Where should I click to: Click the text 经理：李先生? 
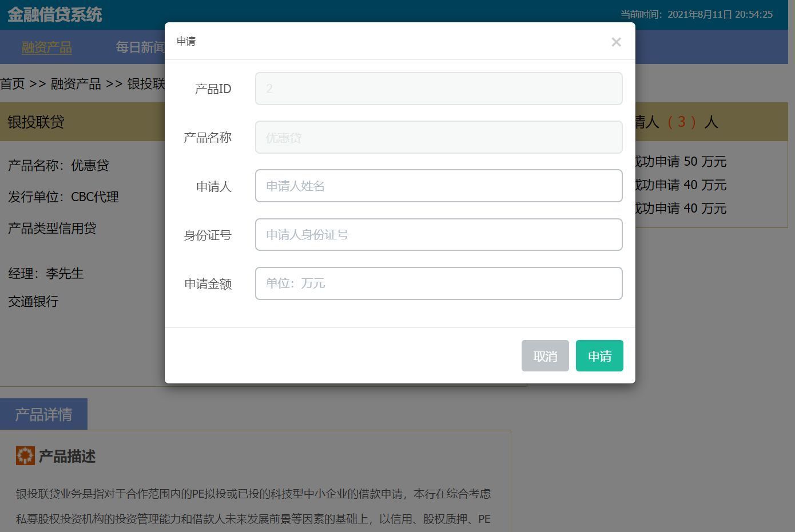click(x=46, y=274)
